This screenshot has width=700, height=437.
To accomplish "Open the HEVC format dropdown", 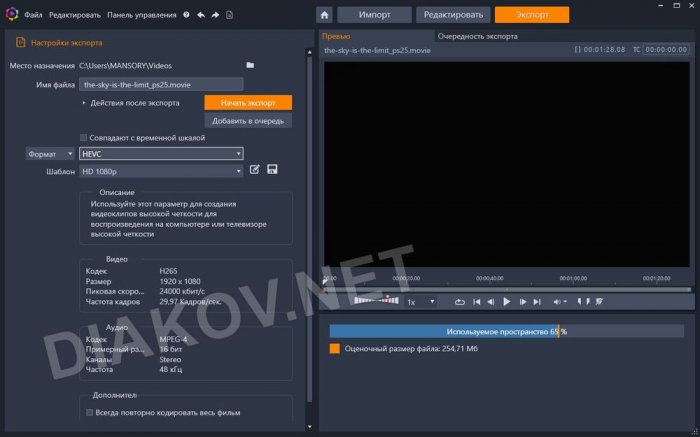I will tap(161, 154).
